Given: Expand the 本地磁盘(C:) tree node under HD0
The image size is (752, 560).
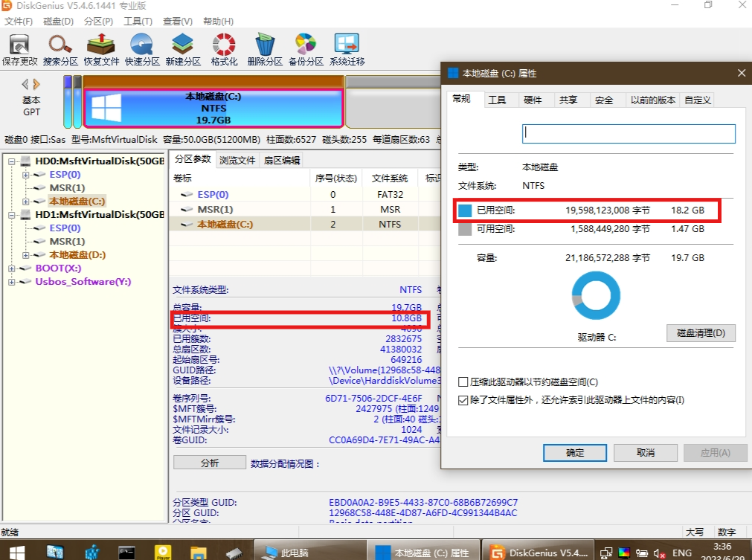Looking at the screenshot, I should (x=25, y=202).
